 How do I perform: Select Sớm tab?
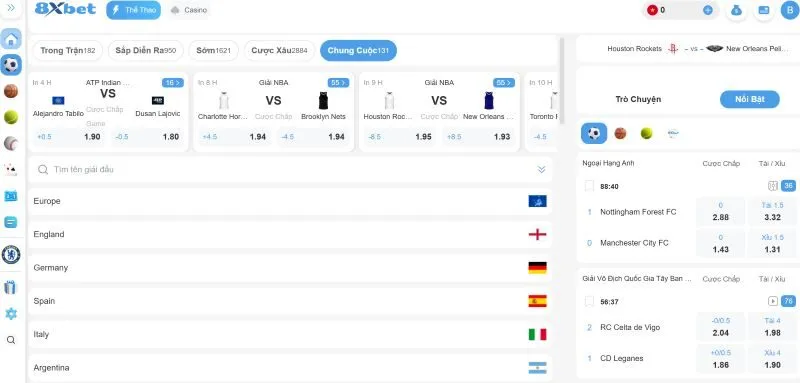(x=213, y=50)
